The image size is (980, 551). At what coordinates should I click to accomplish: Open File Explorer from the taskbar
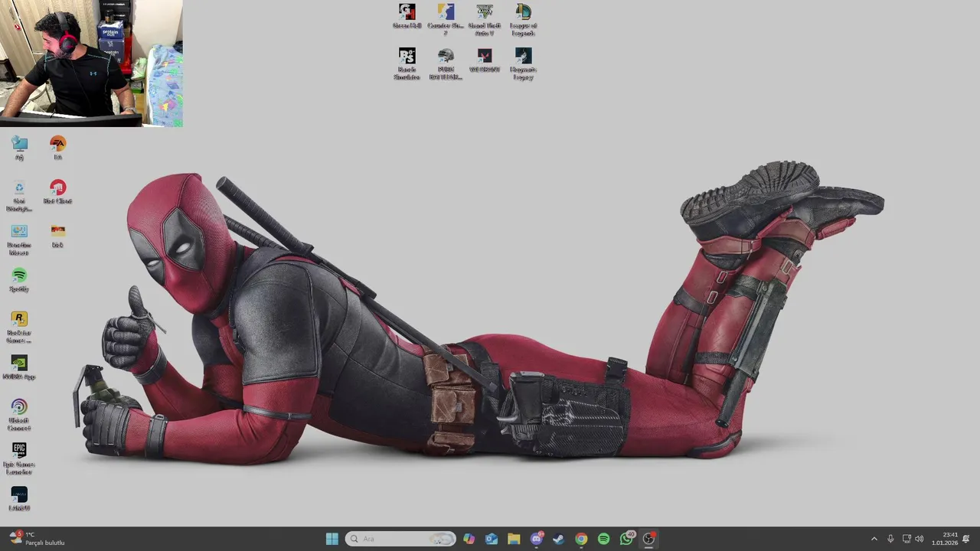click(x=514, y=539)
